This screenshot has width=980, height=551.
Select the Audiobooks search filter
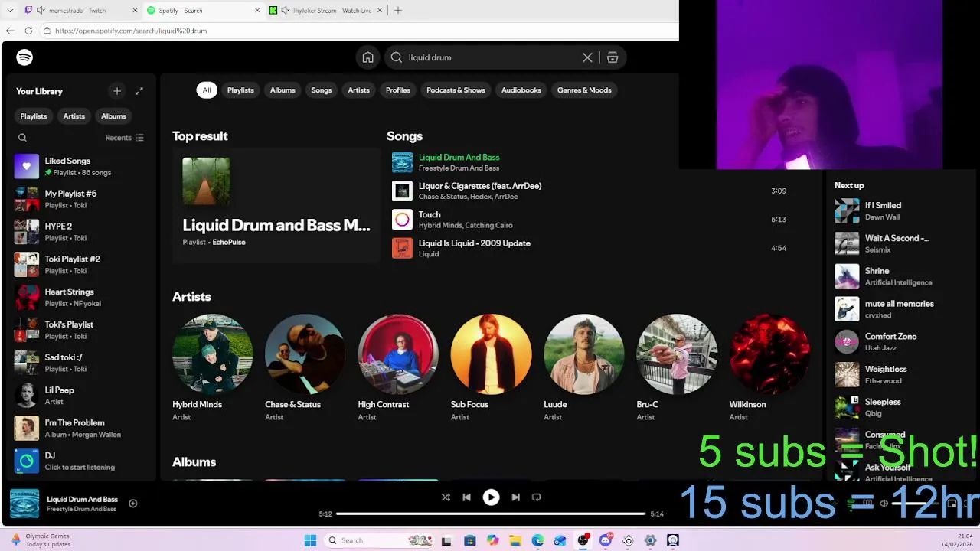(521, 90)
